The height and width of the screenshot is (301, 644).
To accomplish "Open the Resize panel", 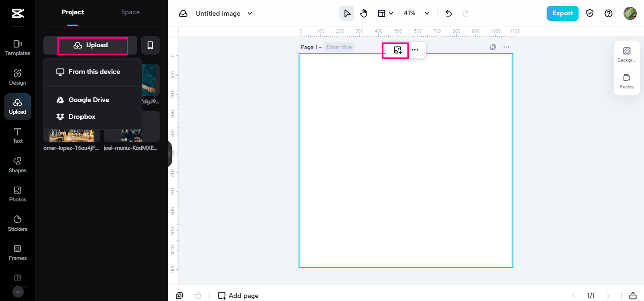I will tap(627, 82).
